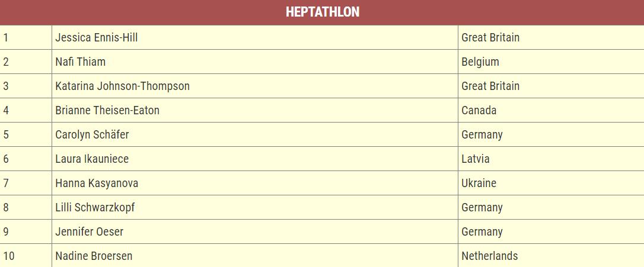
Task: Click the rank number 5 cell
Action: click(26, 134)
